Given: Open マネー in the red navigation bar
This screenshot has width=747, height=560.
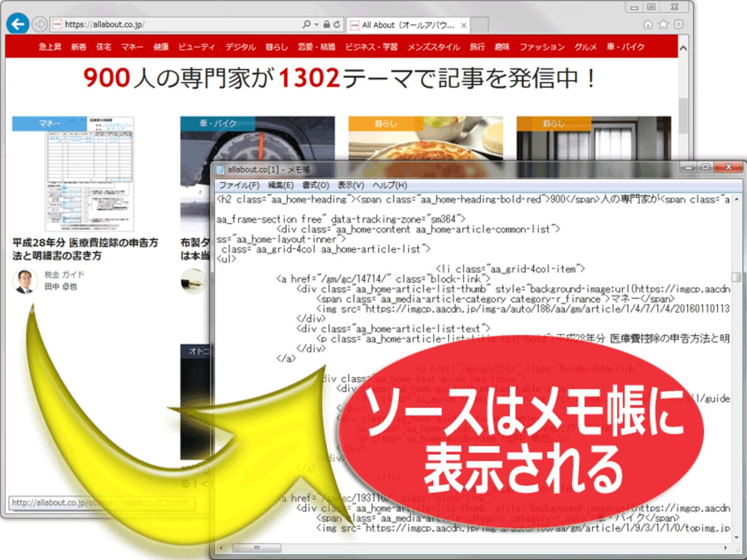Looking at the screenshot, I should click(x=133, y=47).
